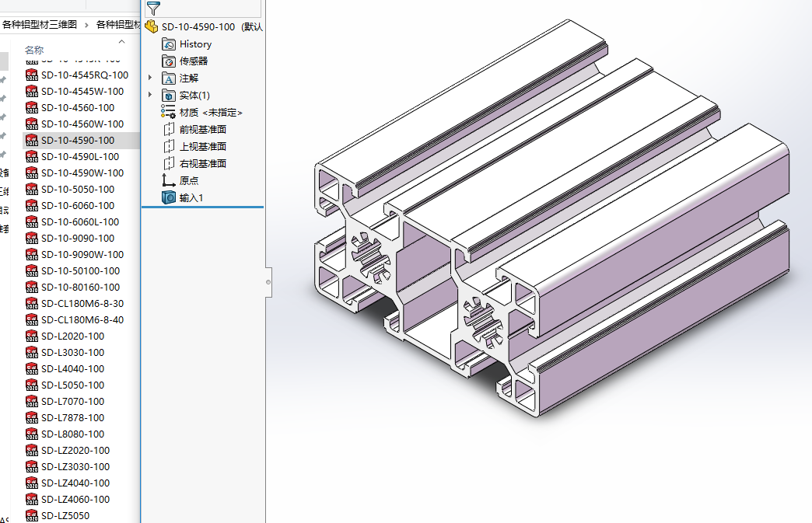Click the 名称 column header
812x523 pixels.
(34, 51)
